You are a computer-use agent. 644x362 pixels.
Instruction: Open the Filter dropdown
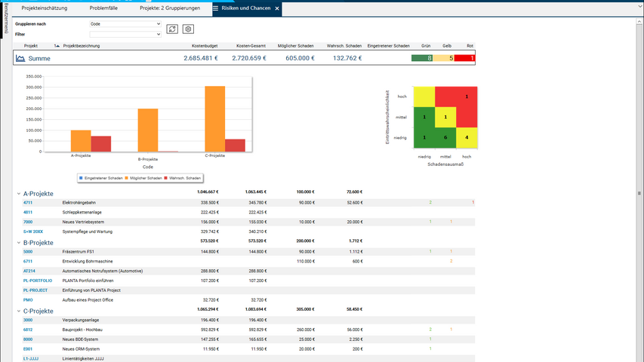125,34
